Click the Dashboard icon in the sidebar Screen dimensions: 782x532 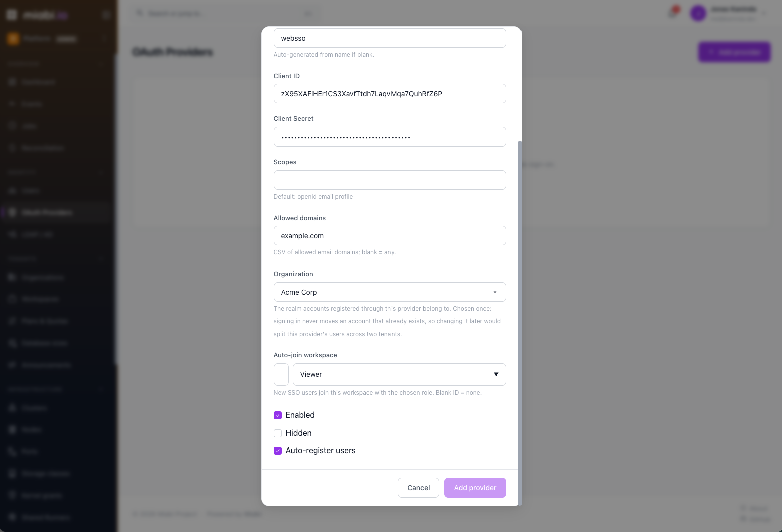(13, 82)
